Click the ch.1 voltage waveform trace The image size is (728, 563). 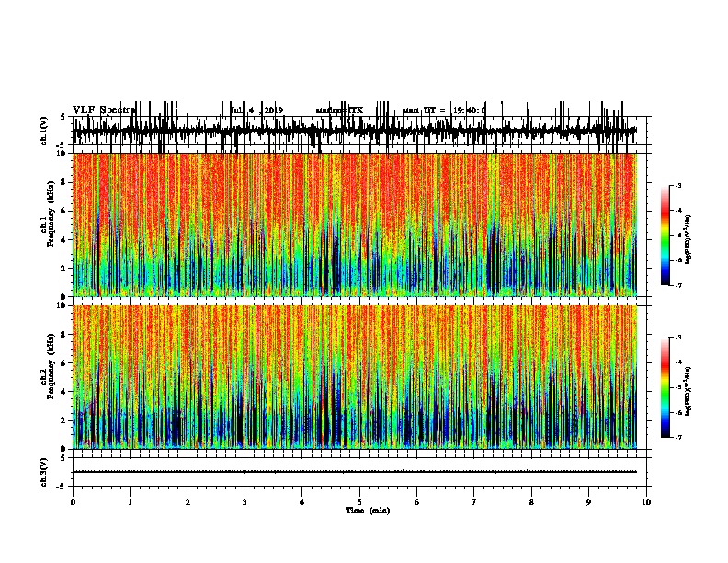click(355, 132)
